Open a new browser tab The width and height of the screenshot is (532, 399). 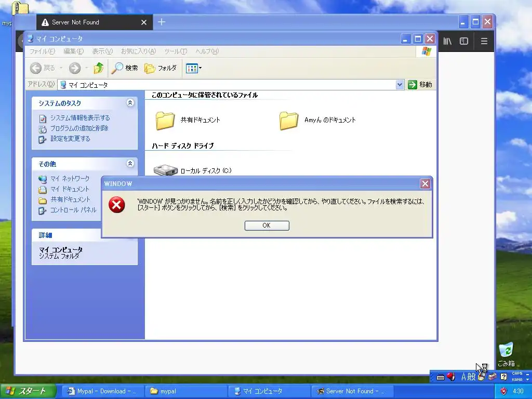click(x=162, y=22)
